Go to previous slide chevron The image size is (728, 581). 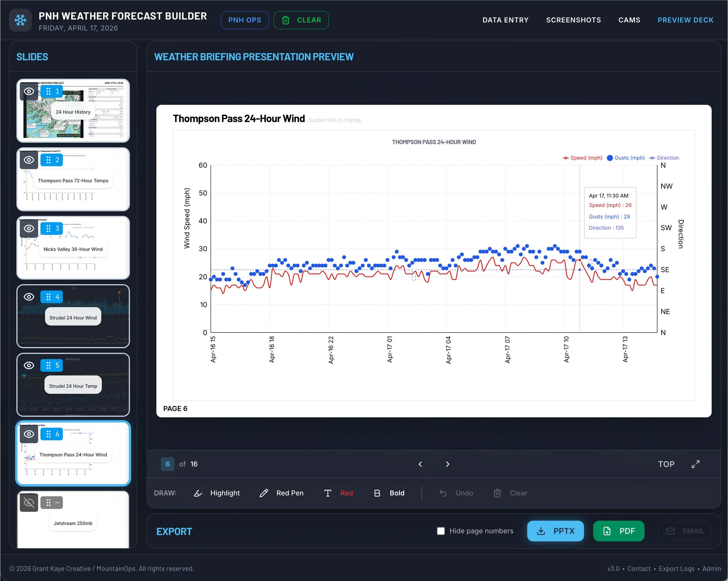coord(420,464)
